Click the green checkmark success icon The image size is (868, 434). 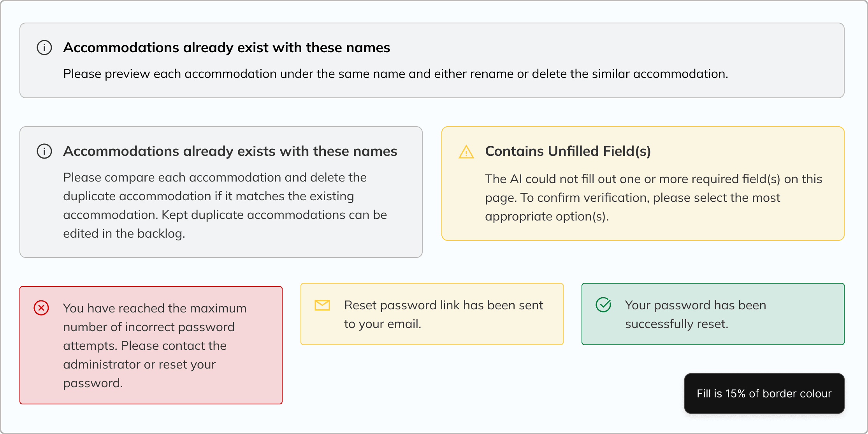click(603, 305)
